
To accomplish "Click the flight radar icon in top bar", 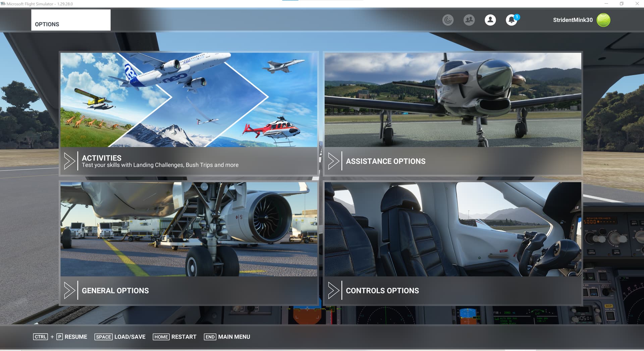I will coord(448,20).
